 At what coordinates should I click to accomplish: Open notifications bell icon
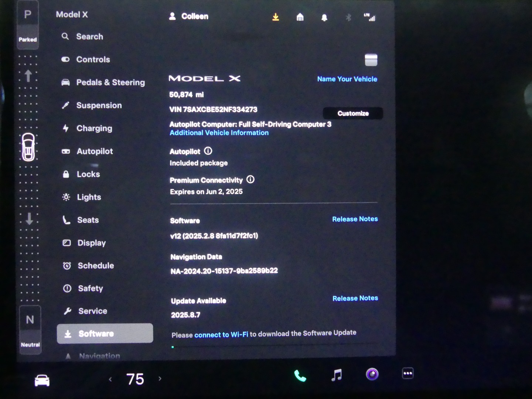tap(324, 18)
